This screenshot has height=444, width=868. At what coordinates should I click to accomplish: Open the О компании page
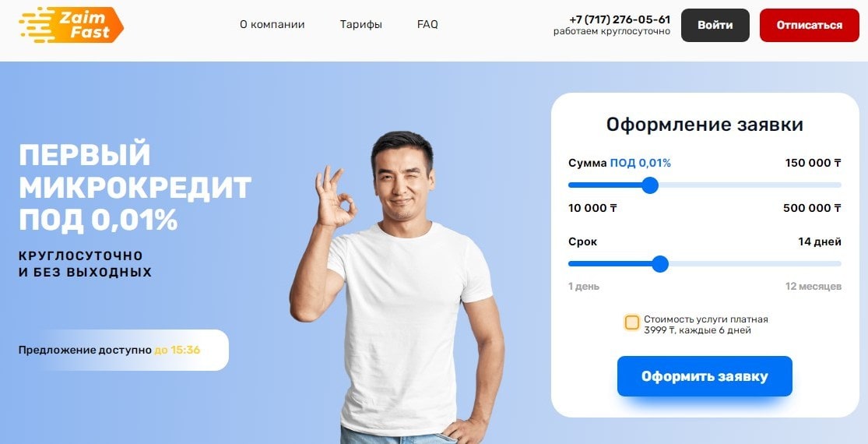[272, 24]
